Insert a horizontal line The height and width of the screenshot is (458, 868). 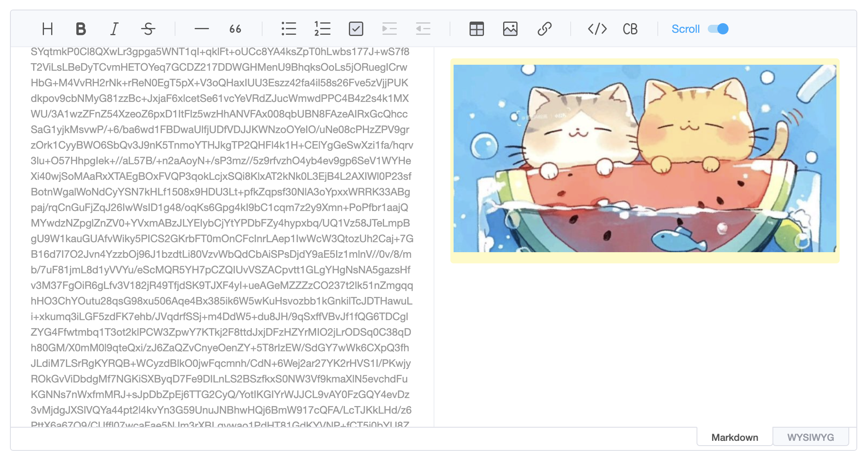coord(202,29)
